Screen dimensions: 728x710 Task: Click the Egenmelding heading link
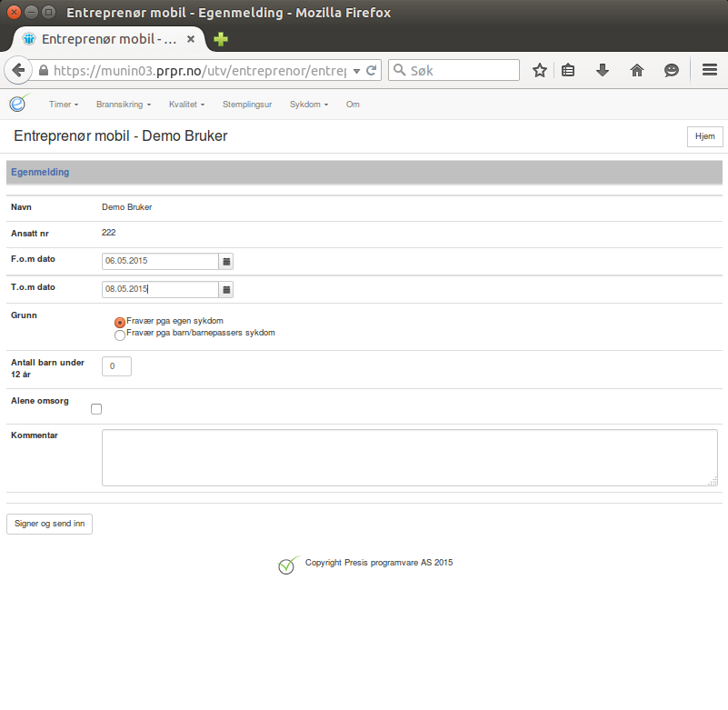click(40, 173)
